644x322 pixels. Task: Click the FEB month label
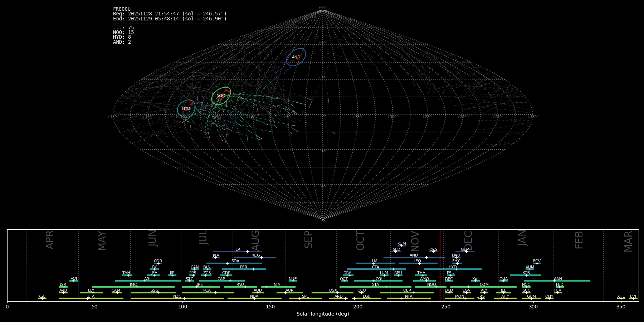coord(579,240)
